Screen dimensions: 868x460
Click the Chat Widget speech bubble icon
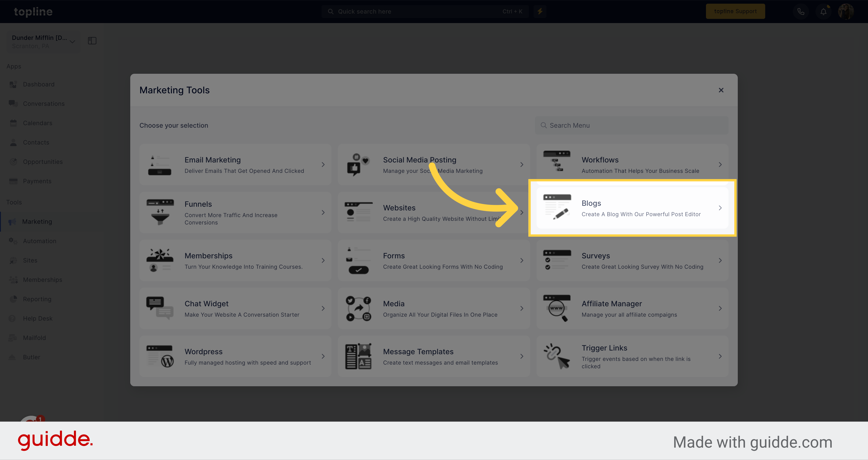tap(160, 308)
